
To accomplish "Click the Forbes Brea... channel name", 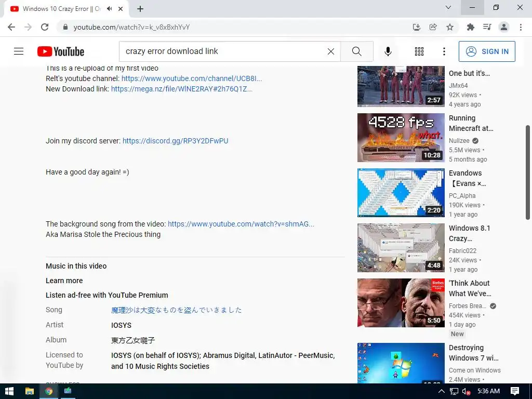I will point(468,305).
